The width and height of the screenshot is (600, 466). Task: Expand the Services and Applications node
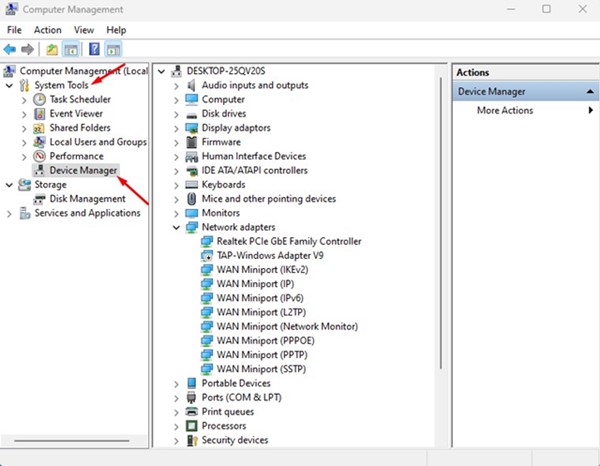click(10, 213)
